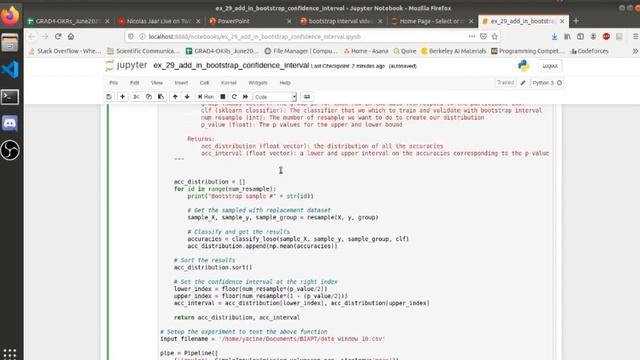640x360 pixels.
Task: Show more bookmarks chevron
Action: (635, 51)
